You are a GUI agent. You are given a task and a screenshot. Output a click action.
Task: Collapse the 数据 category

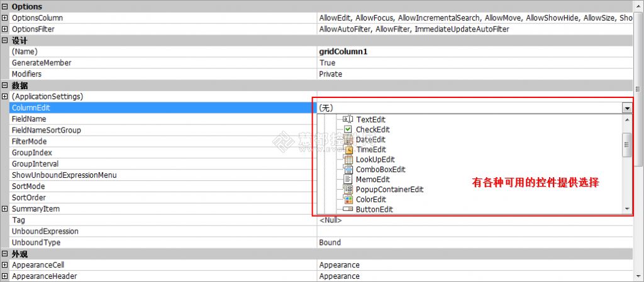pos(5,85)
